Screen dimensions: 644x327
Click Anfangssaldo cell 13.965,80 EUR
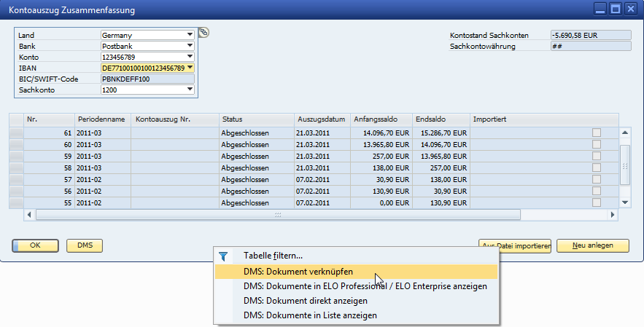coord(381,144)
